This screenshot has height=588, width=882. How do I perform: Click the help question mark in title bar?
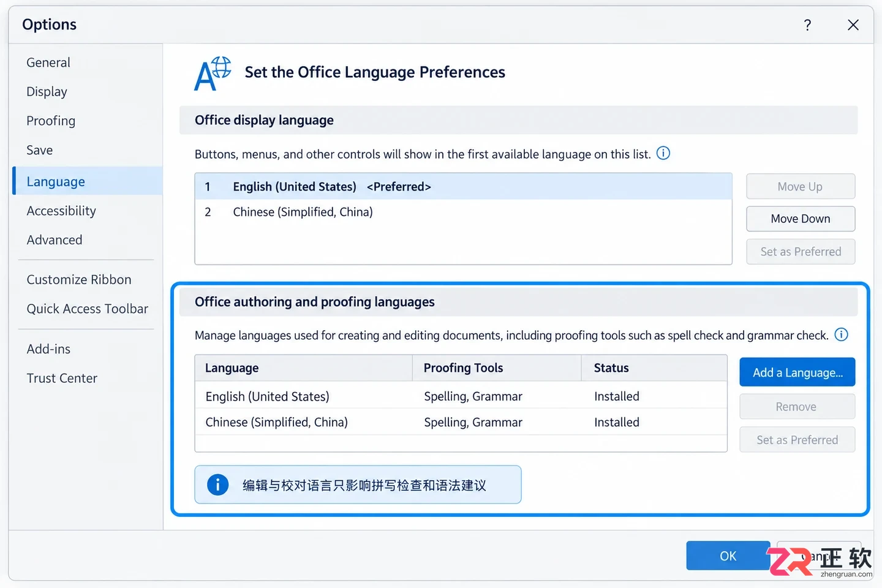(807, 25)
